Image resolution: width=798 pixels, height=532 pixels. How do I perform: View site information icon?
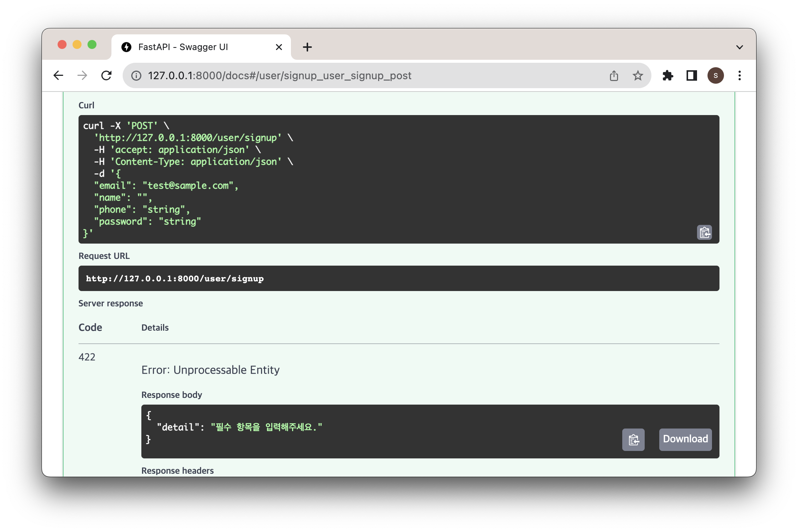(136, 76)
